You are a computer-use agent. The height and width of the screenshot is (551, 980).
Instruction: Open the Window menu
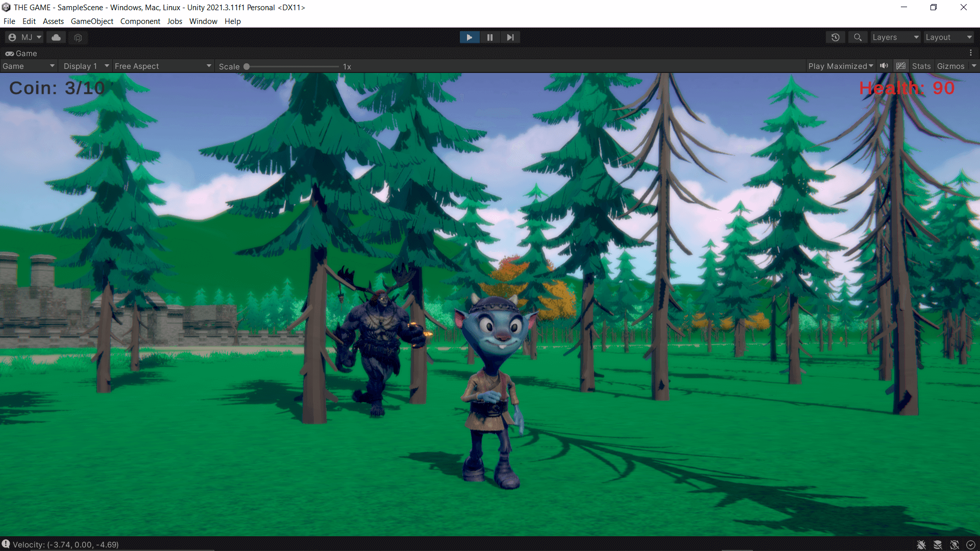pos(203,21)
